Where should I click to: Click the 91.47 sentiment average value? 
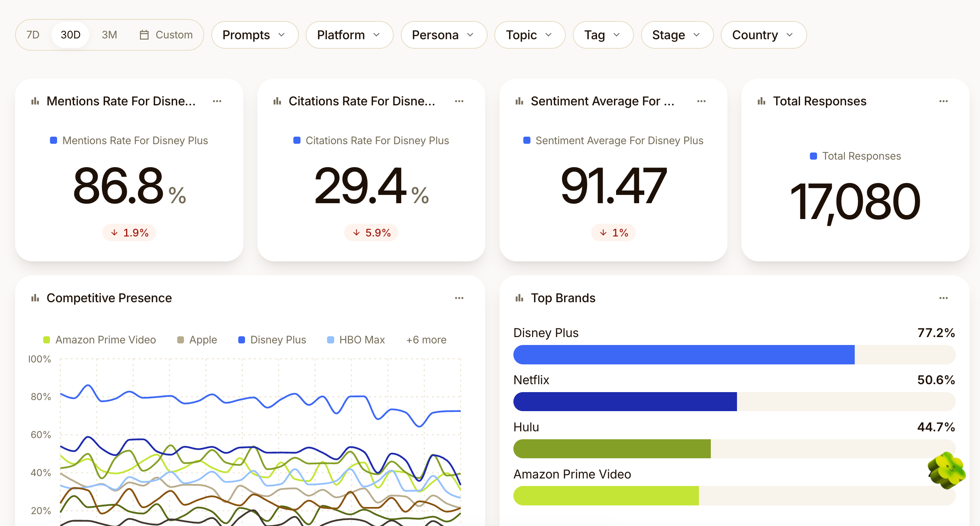(614, 186)
